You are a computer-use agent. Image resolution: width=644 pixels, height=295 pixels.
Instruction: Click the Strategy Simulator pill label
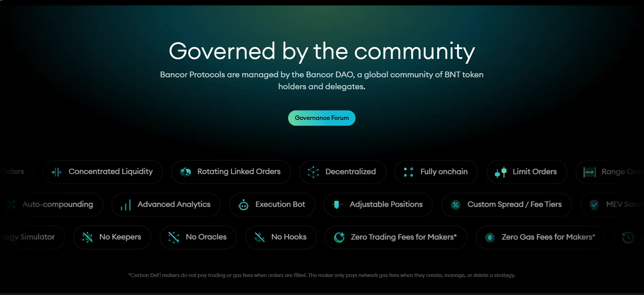[31, 237]
